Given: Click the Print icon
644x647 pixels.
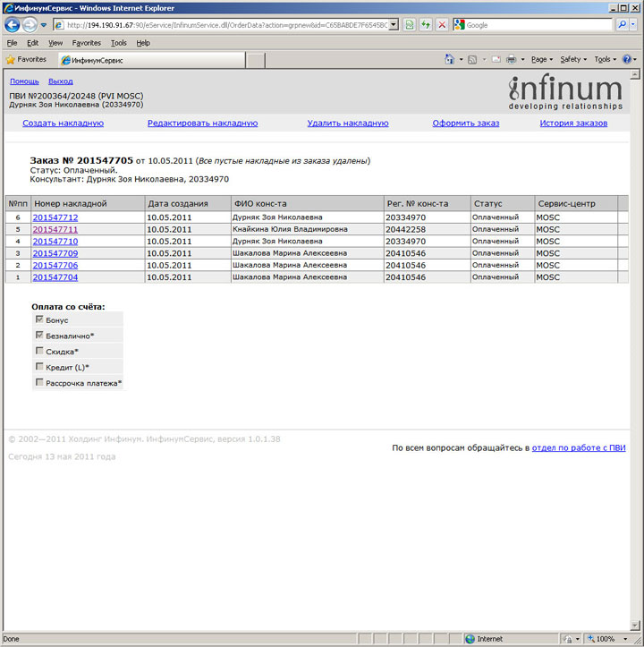Looking at the screenshot, I should coord(511,59).
